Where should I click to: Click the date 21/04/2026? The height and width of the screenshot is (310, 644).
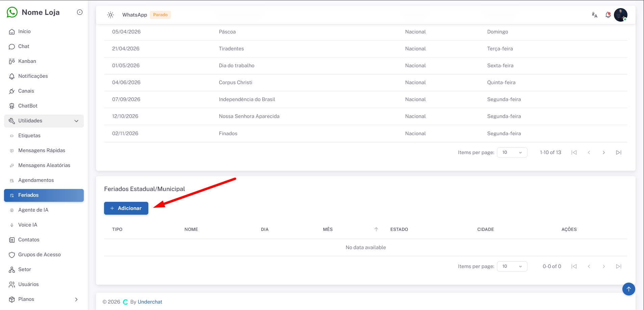126,49
